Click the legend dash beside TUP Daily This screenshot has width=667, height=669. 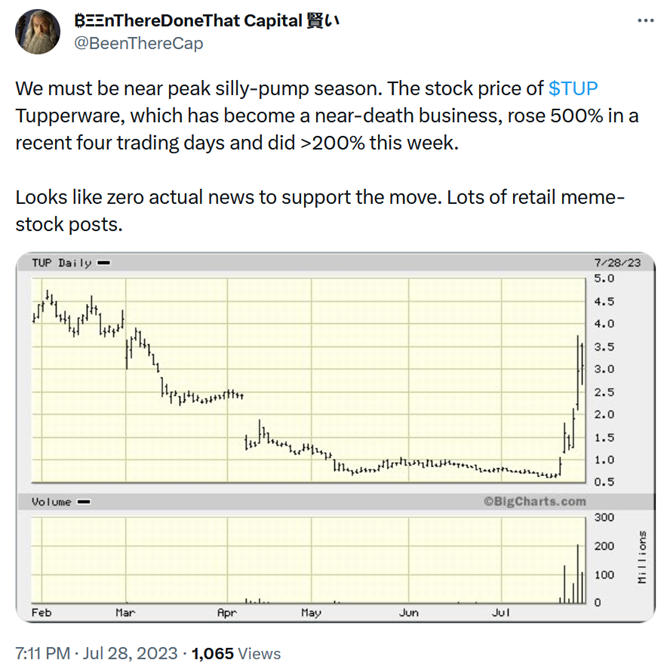[103, 263]
